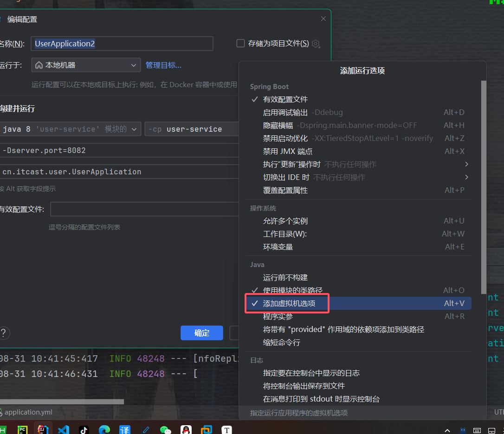
Task: Open WeChat from the taskbar
Action: (166, 429)
